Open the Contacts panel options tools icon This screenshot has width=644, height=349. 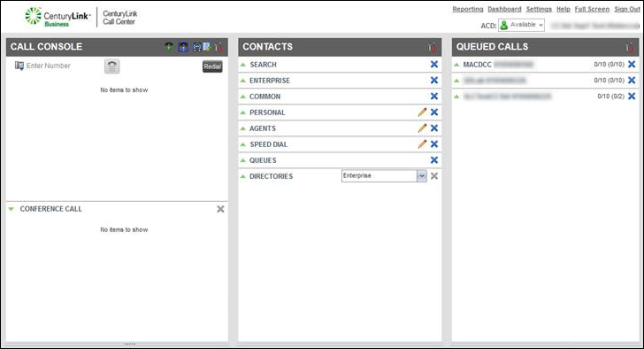point(432,47)
